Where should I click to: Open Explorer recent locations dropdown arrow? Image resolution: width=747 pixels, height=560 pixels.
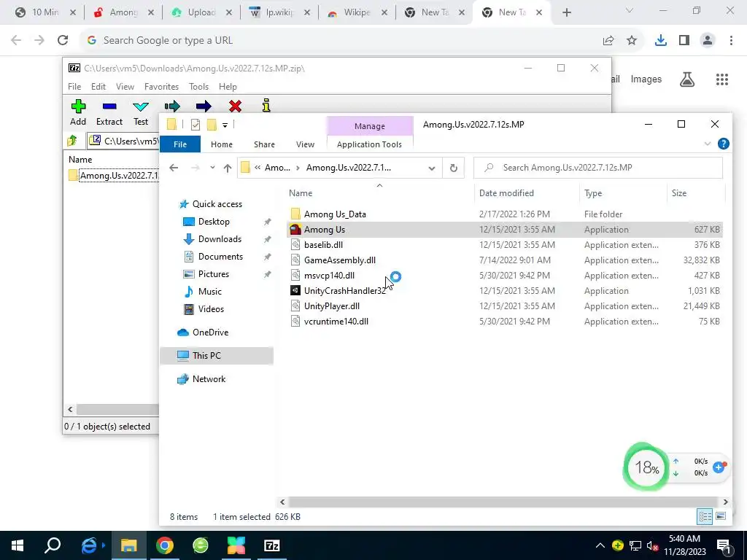click(x=212, y=168)
